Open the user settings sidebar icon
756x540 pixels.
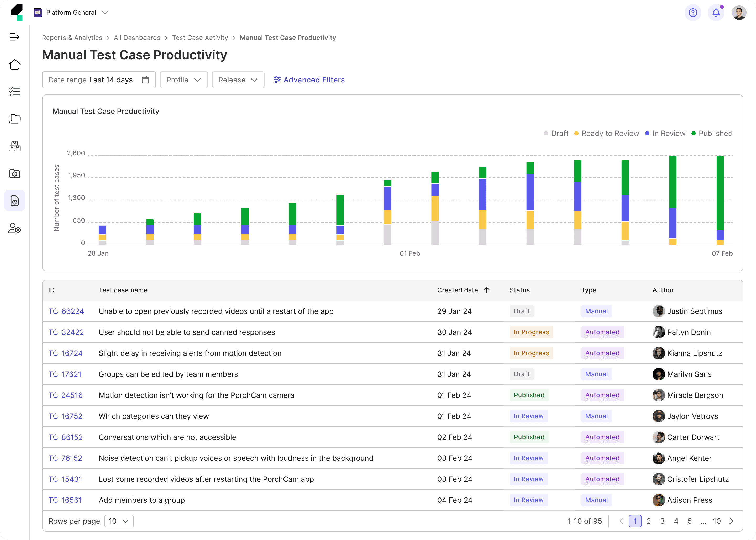click(15, 229)
